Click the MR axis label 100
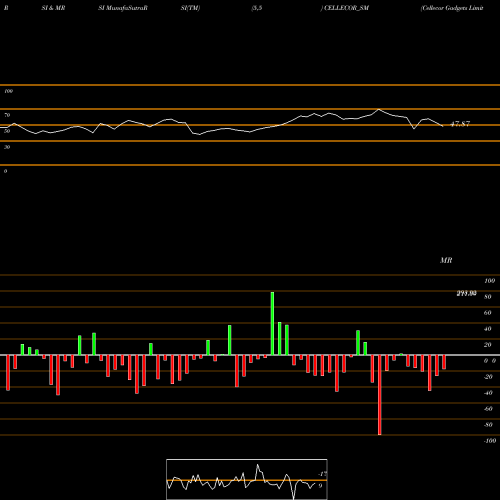This screenshot has height=500, width=500. pos(489,281)
